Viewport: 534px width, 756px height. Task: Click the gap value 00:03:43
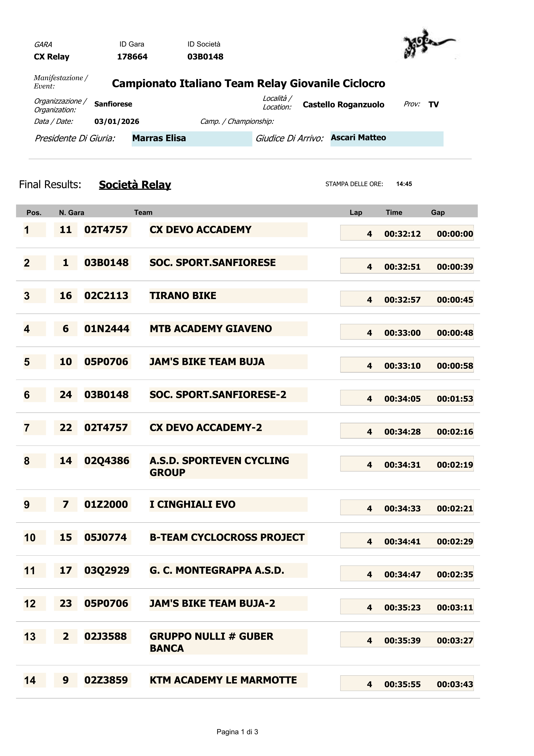click(x=455, y=684)
